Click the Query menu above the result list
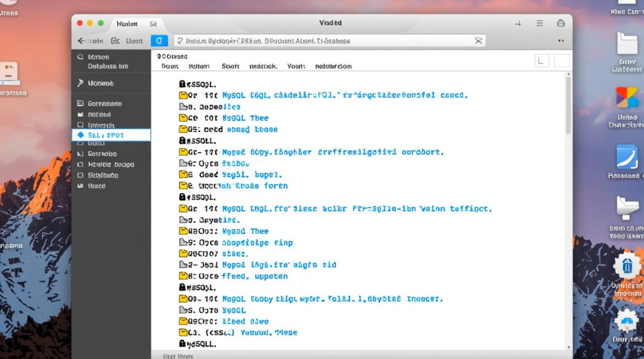Viewport: 644px width, 359px height. click(x=169, y=66)
